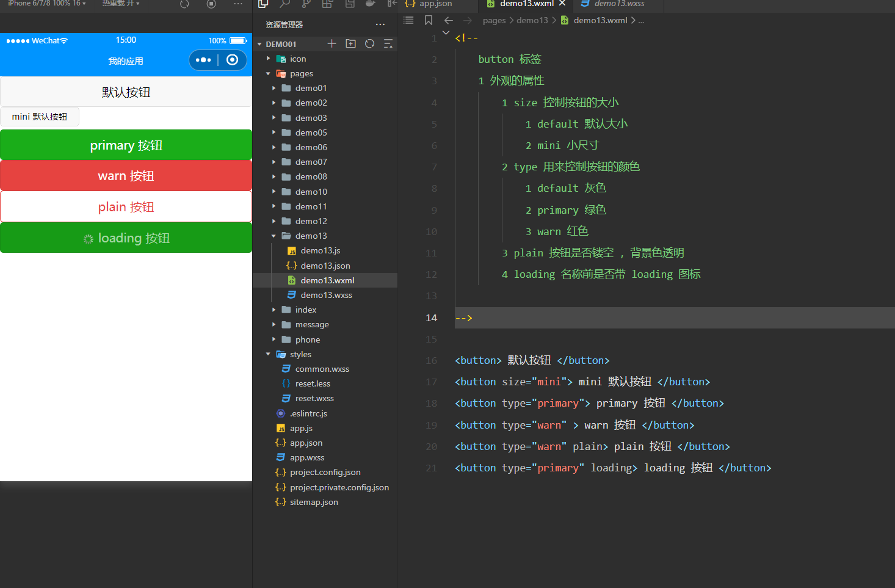Viewport: 895px width, 588px height.
Task: Open the extensions blocks icon
Action: pyautogui.click(x=327, y=4)
